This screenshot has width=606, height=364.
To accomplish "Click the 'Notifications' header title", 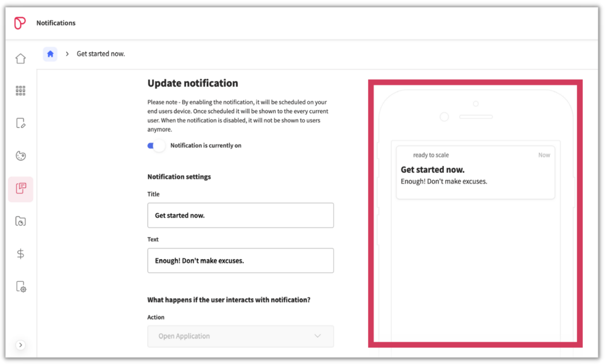I will 56,23.
